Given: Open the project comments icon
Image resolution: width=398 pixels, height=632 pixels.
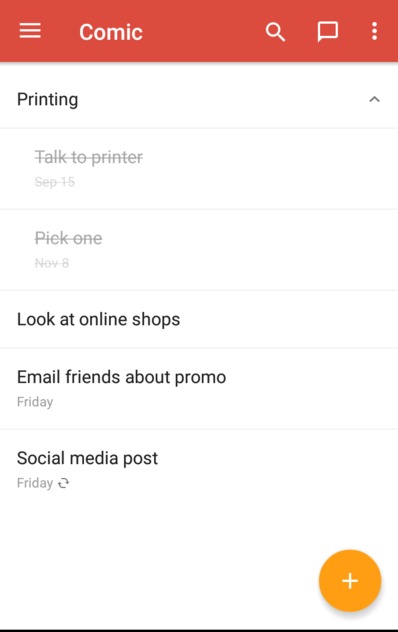Looking at the screenshot, I should click(327, 32).
